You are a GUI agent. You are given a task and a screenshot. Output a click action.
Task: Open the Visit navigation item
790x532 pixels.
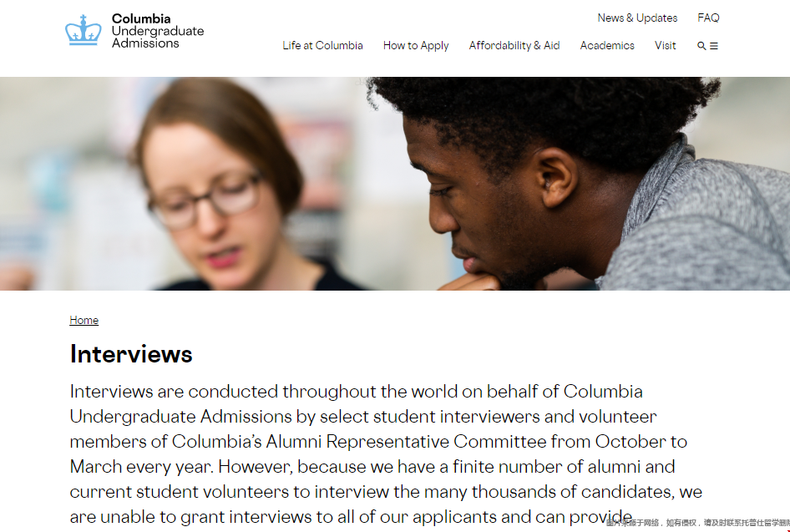click(666, 46)
